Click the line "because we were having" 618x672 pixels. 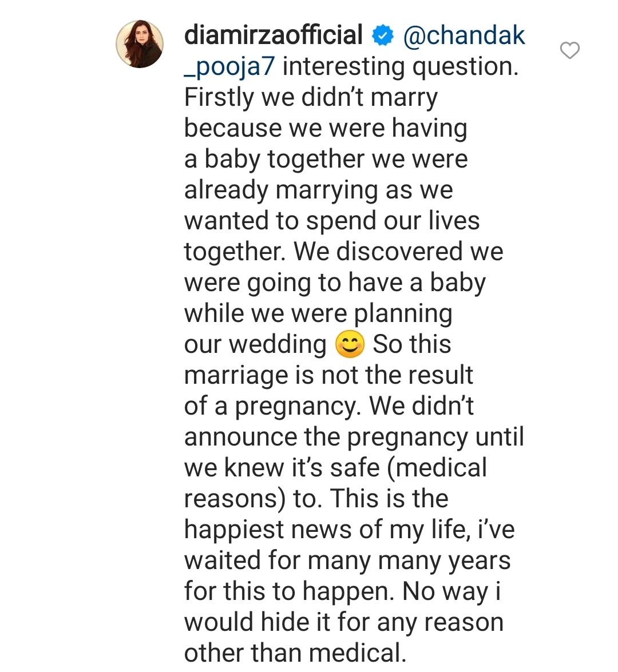(x=326, y=128)
